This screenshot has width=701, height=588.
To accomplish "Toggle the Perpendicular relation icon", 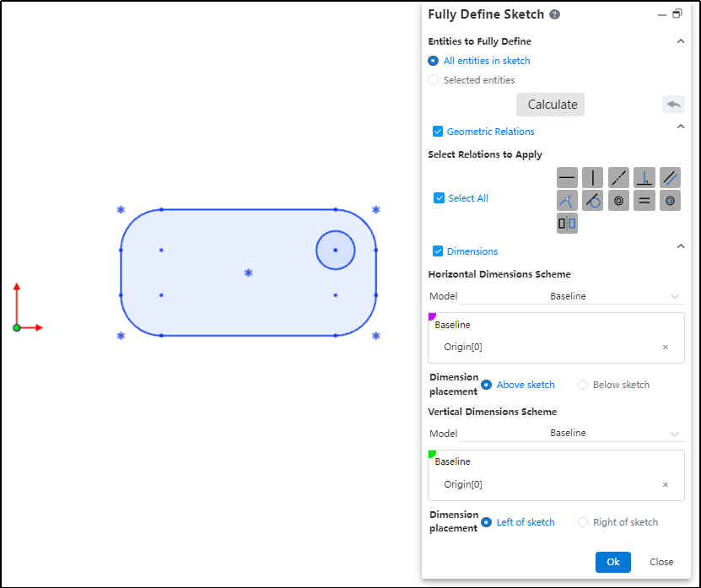I will click(644, 177).
